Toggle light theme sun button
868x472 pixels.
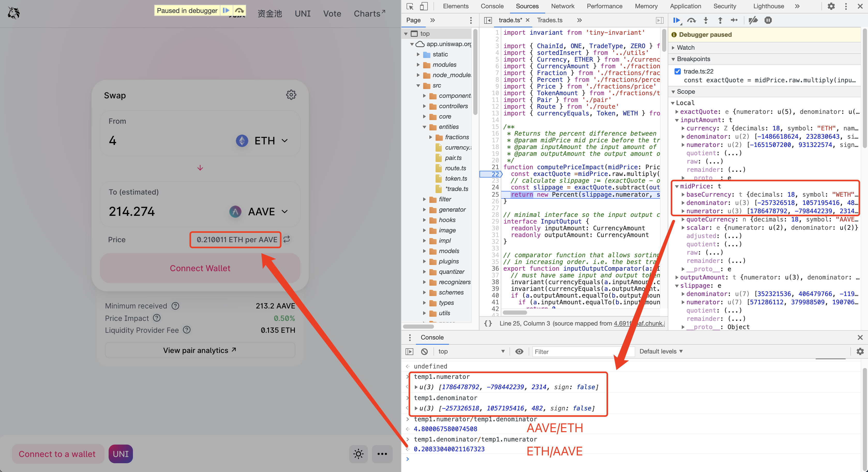pos(358,454)
